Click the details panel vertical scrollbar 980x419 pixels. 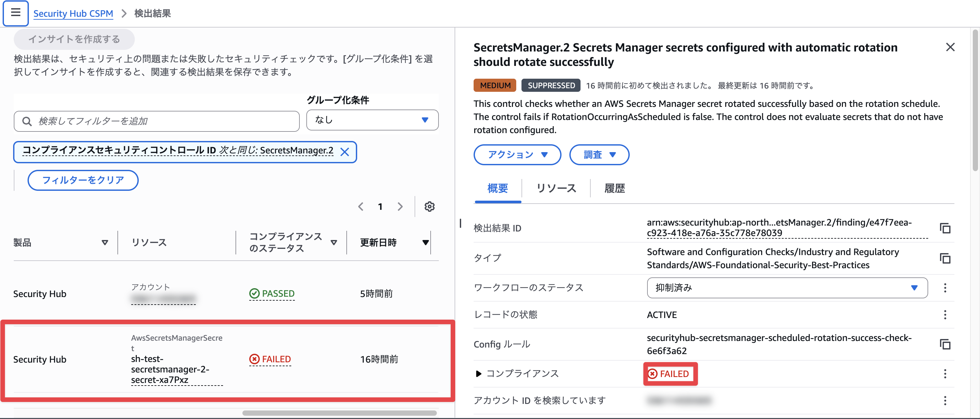tap(975, 101)
